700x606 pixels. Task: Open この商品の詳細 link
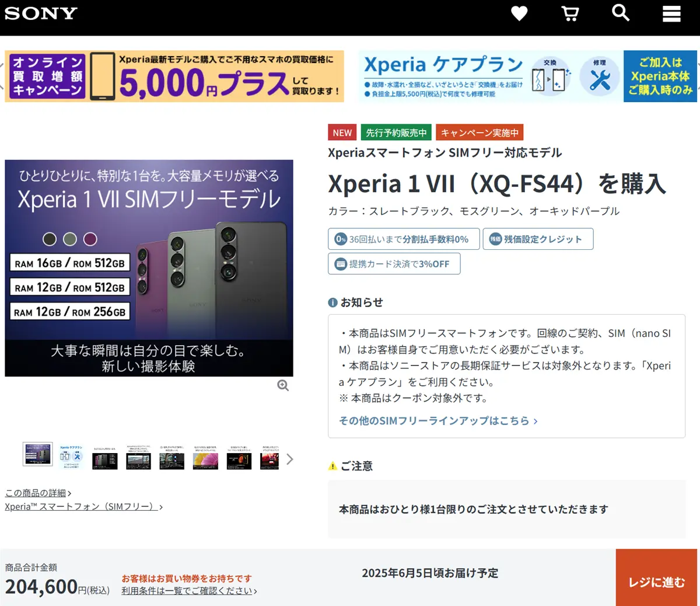tap(38, 493)
